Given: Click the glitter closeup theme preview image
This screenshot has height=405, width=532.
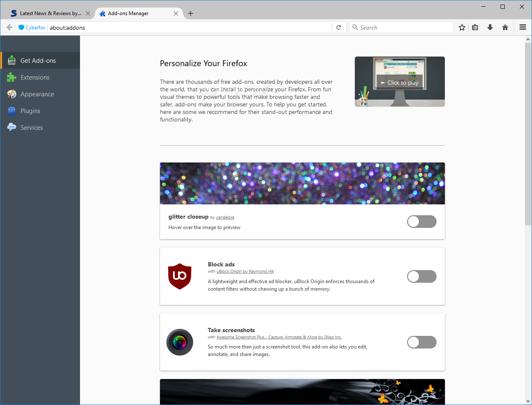Looking at the screenshot, I should 302,183.
